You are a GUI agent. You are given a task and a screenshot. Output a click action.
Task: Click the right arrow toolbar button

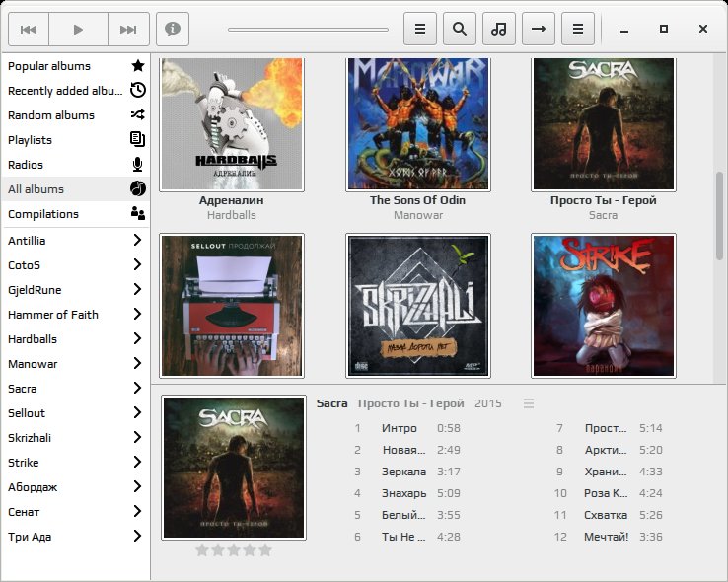538,29
